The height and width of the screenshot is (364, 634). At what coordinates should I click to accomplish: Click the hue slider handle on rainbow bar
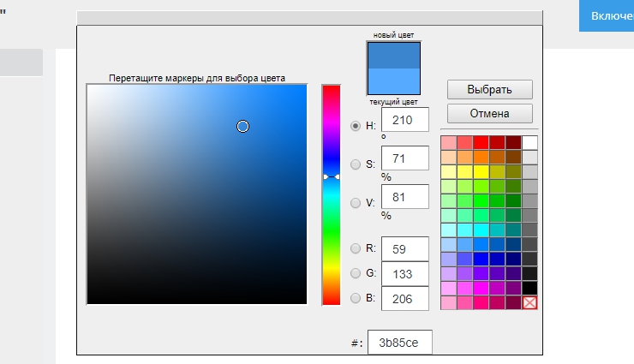pyautogui.click(x=331, y=176)
